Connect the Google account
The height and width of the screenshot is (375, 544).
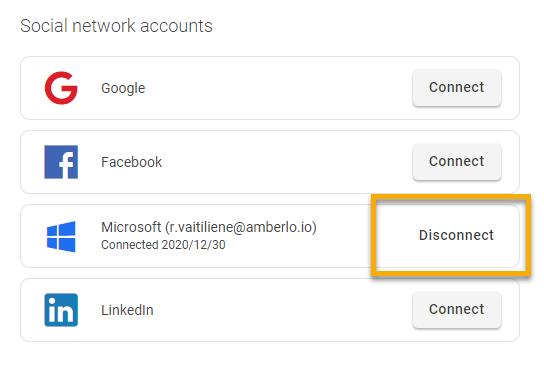coord(457,87)
